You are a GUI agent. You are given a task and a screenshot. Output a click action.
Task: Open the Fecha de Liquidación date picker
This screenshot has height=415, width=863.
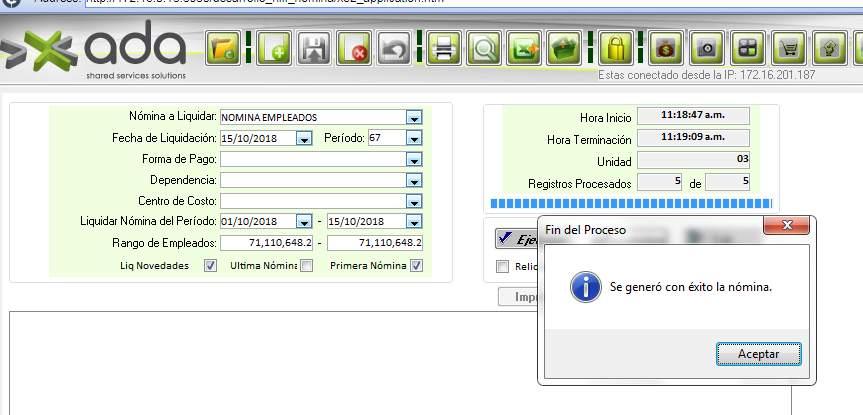pyautogui.click(x=305, y=138)
